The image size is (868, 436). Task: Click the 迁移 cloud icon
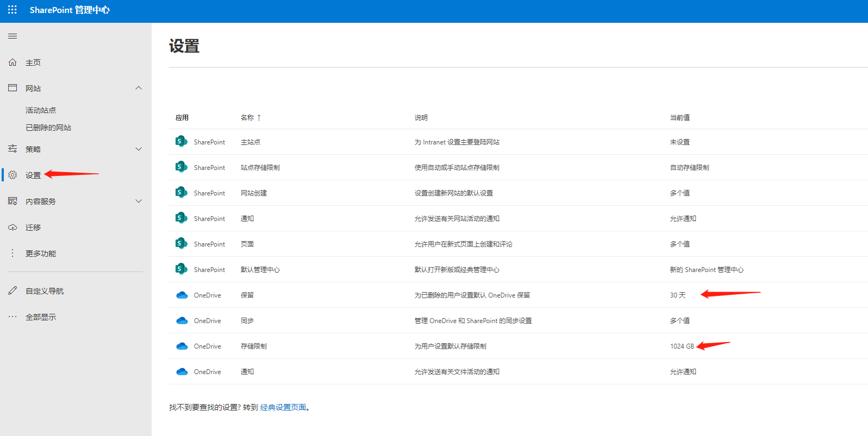13,228
